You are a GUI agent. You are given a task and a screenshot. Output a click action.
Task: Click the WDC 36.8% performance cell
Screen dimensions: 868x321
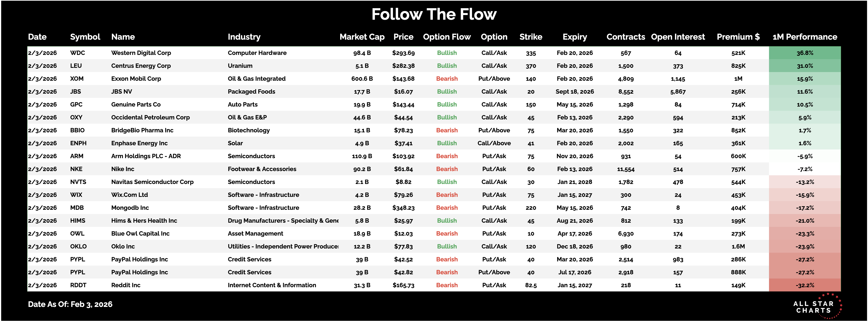point(805,53)
